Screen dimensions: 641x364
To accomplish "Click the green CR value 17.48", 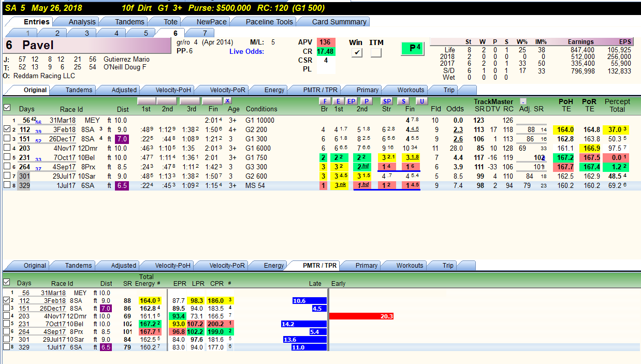I will [325, 51].
